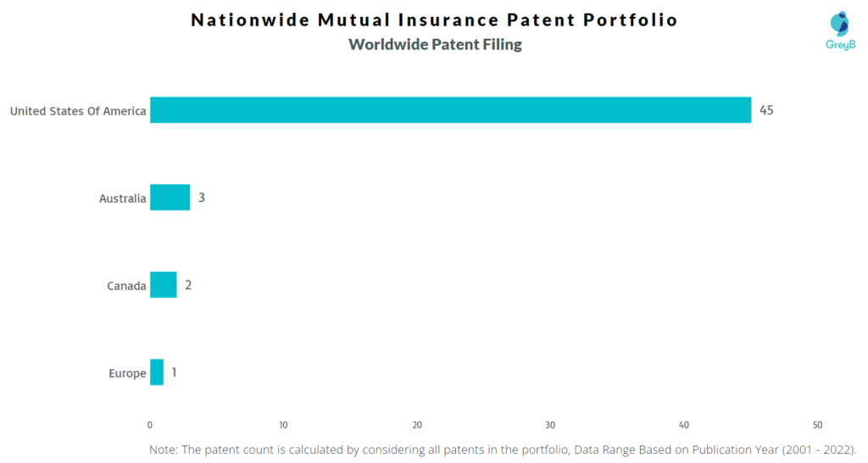The width and height of the screenshot is (868, 463).
Task: Click the x-axis tick labeled 50
Action: [818, 426]
